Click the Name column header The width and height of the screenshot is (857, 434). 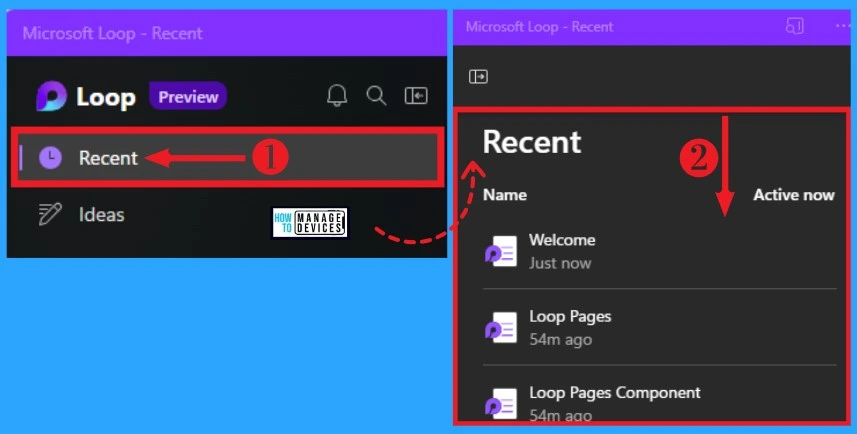tap(505, 195)
